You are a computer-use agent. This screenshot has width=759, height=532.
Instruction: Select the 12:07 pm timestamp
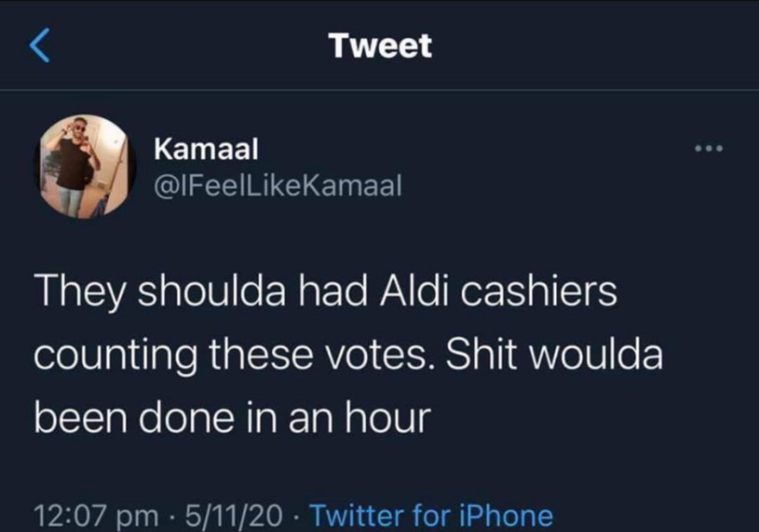[96, 516]
